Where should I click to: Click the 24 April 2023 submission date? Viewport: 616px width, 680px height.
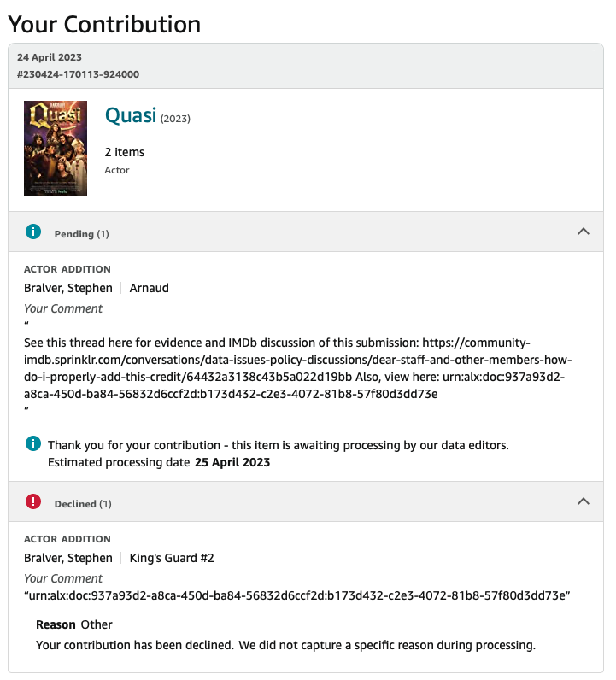point(50,57)
